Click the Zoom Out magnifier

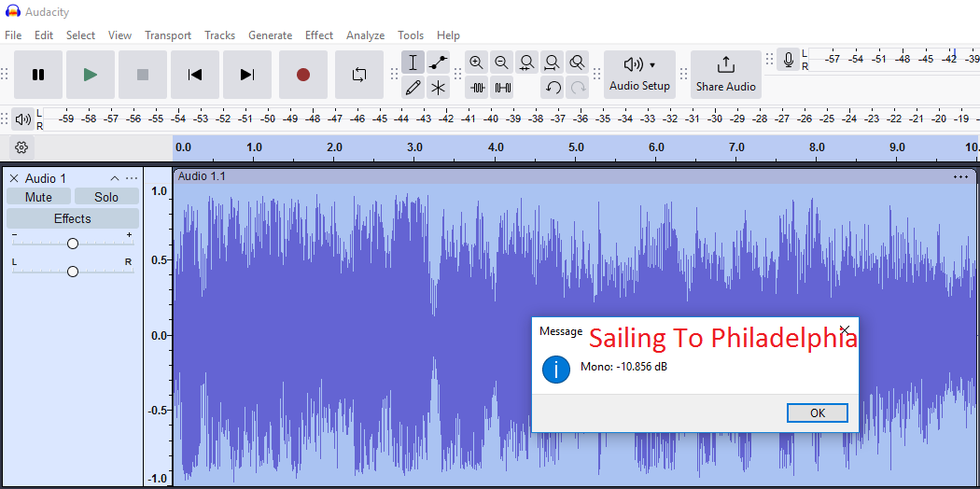coord(501,63)
